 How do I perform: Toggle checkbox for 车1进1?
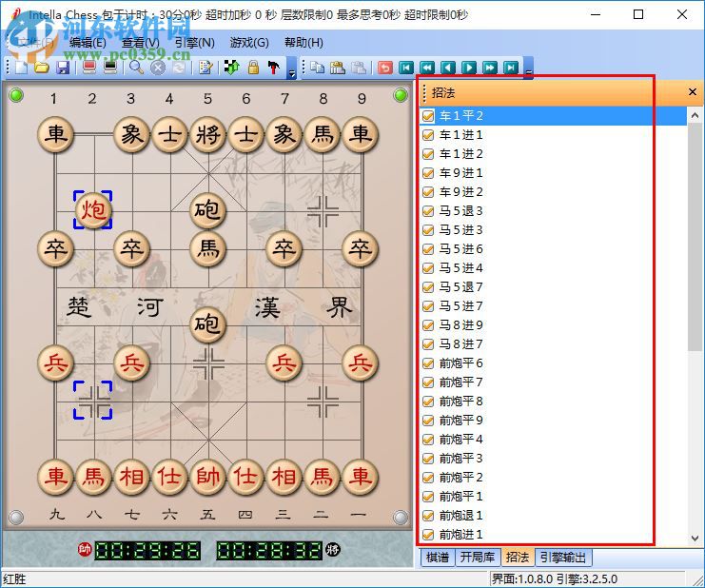click(x=428, y=135)
